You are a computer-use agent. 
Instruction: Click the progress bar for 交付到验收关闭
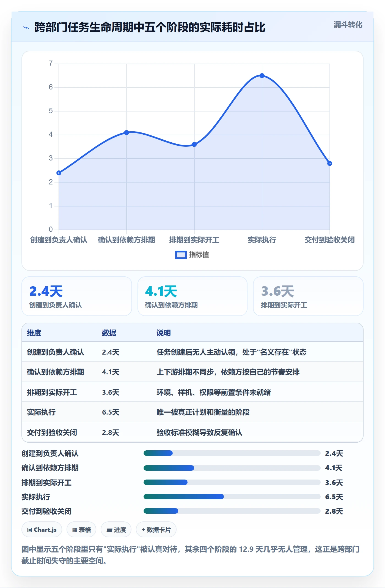click(x=232, y=511)
